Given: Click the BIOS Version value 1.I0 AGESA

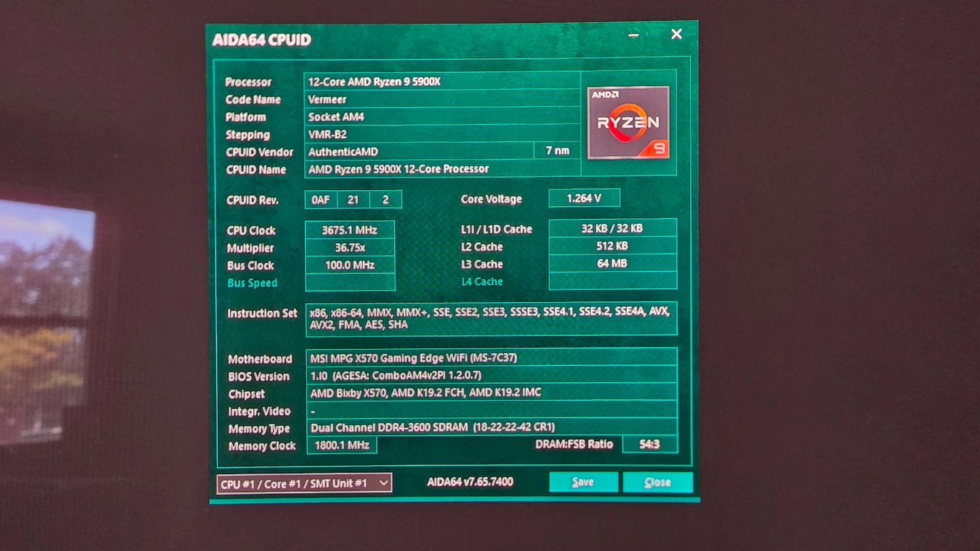Looking at the screenshot, I should click(x=491, y=375).
